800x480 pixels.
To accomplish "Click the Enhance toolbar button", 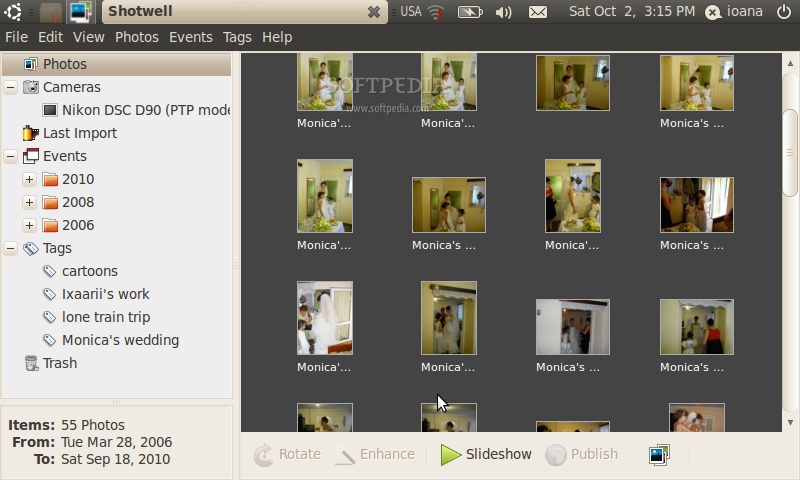I will click(x=375, y=454).
